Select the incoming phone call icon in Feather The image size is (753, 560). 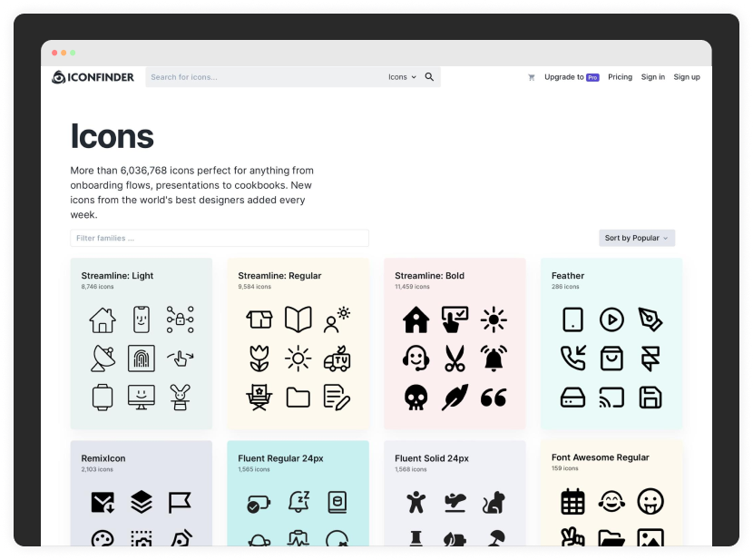coord(572,359)
